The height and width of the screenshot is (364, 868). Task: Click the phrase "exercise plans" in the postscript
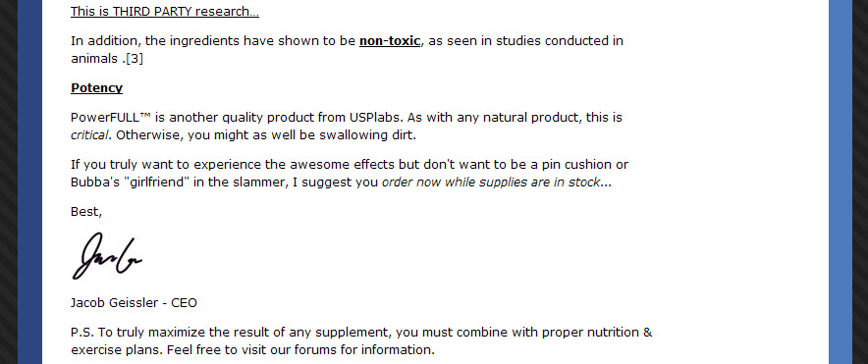click(x=116, y=350)
